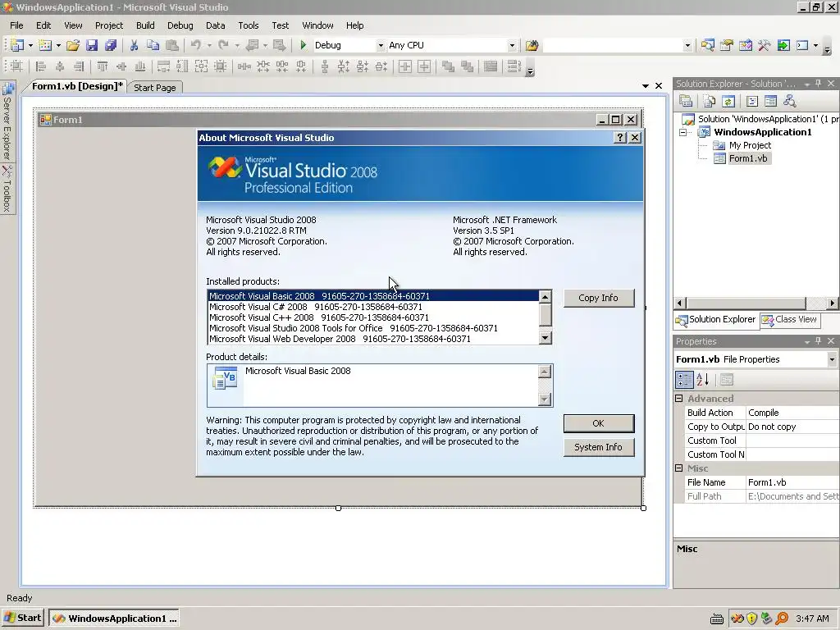Image resolution: width=840 pixels, height=630 pixels.
Task: Collapse the WindowsApplication1 project tree node
Action: [683, 132]
